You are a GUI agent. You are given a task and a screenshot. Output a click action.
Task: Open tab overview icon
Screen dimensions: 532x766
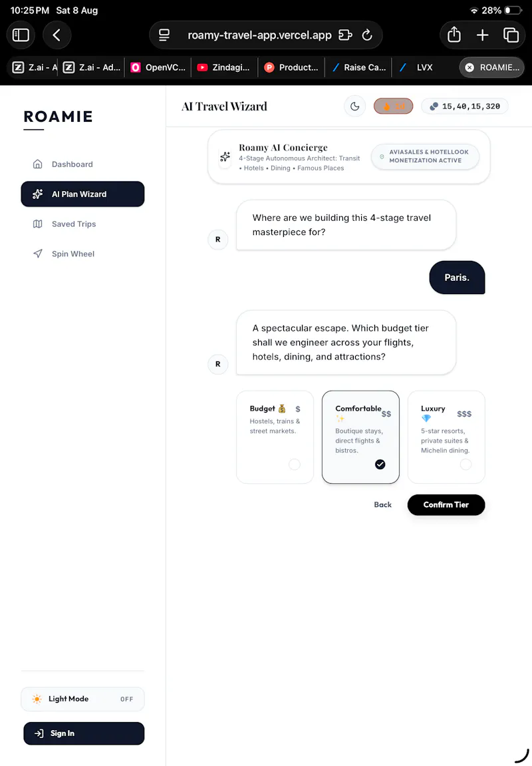click(x=511, y=35)
